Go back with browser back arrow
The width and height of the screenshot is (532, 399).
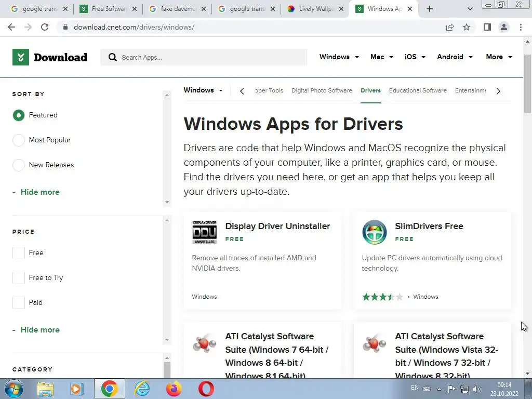click(x=11, y=27)
